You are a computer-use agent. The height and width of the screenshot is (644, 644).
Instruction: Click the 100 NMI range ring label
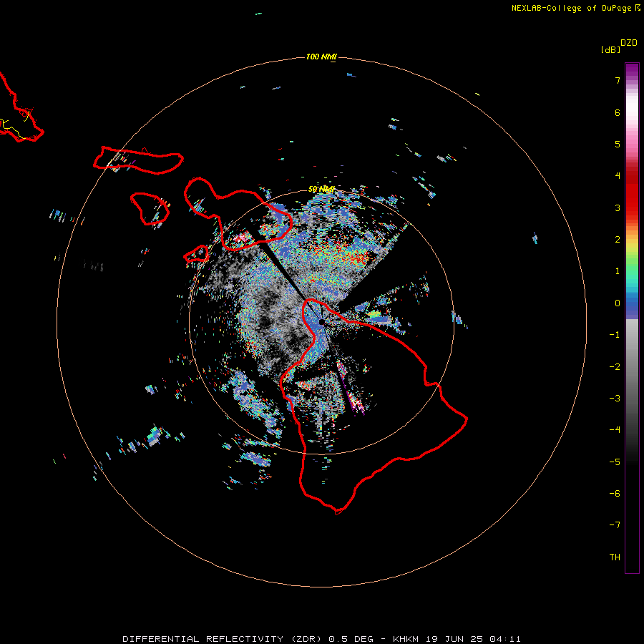click(x=321, y=57)
